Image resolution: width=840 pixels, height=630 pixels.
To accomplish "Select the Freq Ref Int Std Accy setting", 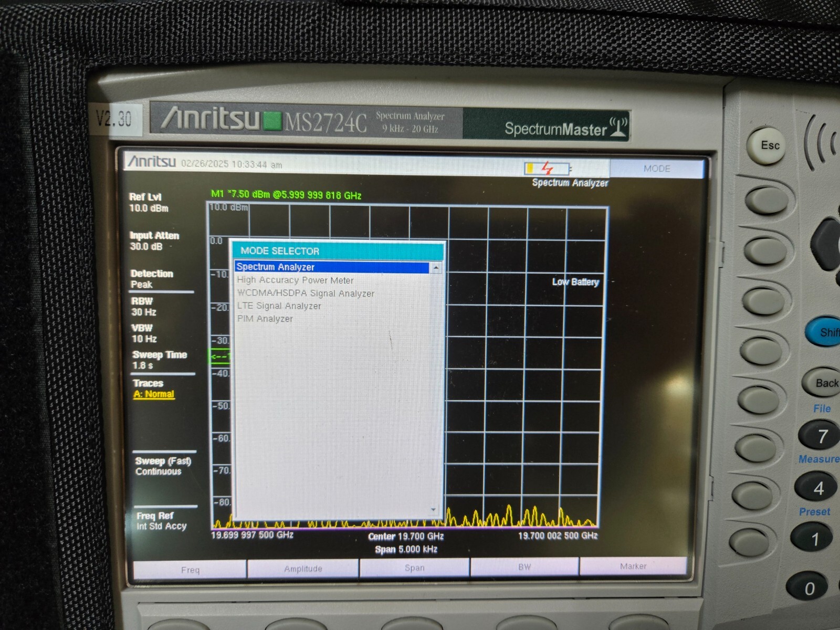I will [x=161, y=521].
